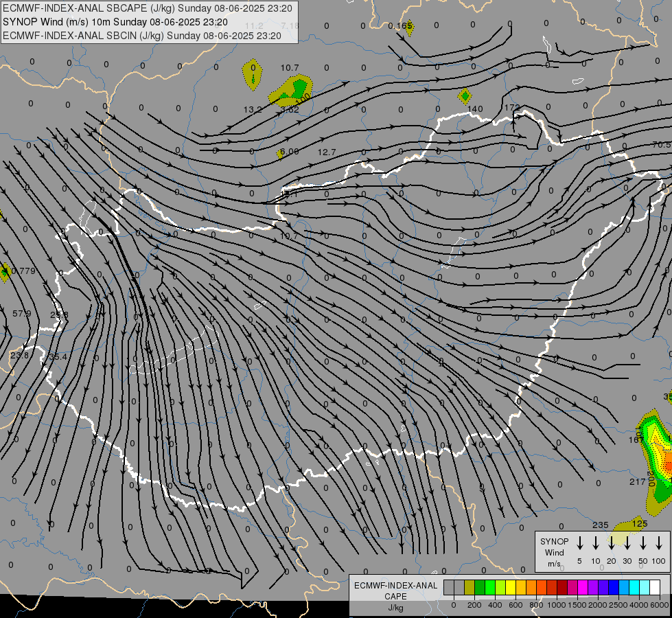
Task: Pick the pale cyan swatch beside white
Action: click(x=644, y=588)
